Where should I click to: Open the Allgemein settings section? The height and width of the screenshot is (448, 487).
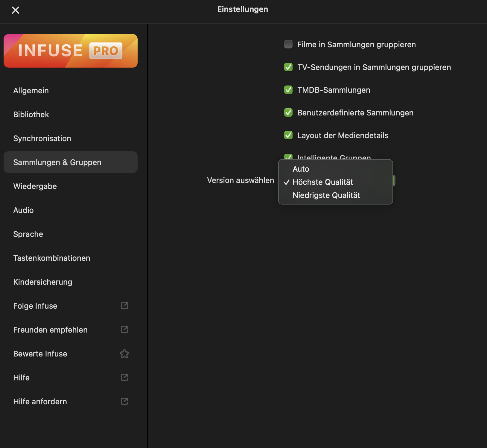(31, 91)
